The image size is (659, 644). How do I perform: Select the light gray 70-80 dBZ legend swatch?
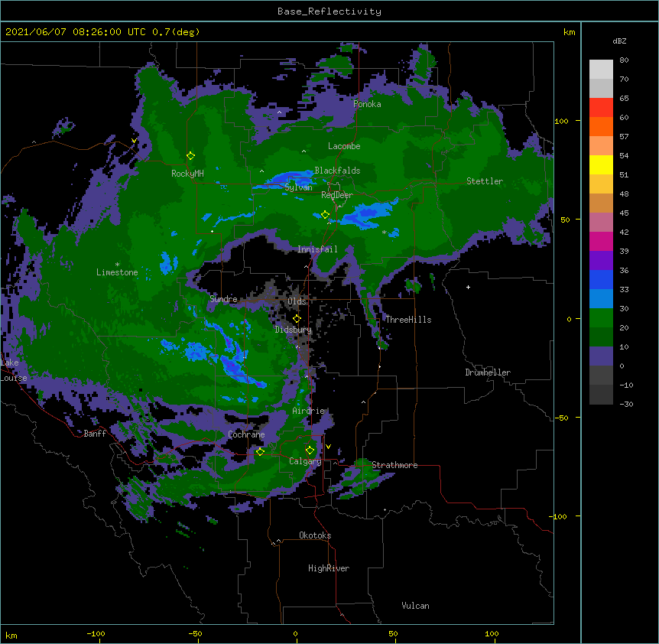[x=601, y=70]
